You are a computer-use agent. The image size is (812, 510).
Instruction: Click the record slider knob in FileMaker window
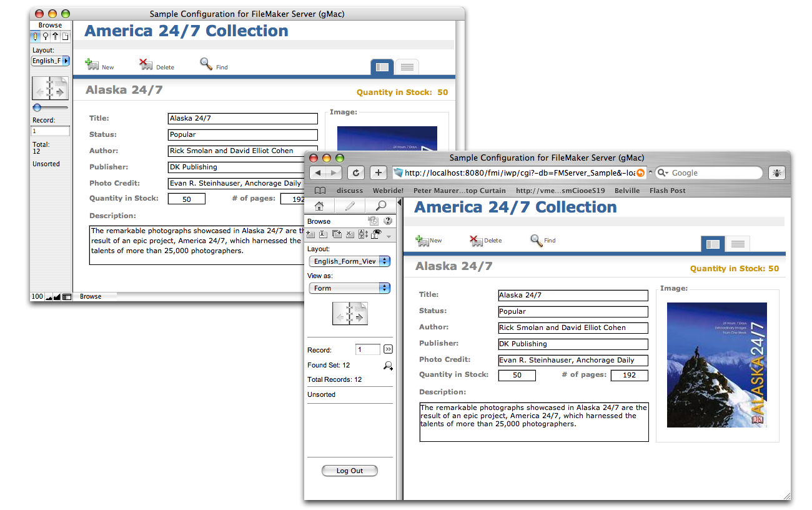pos(36,107)
